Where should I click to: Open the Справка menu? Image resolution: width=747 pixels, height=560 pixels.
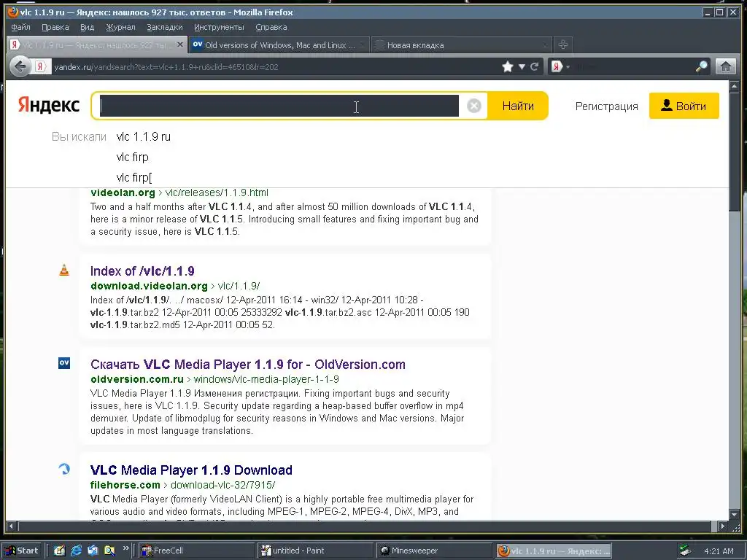point(271,27)
